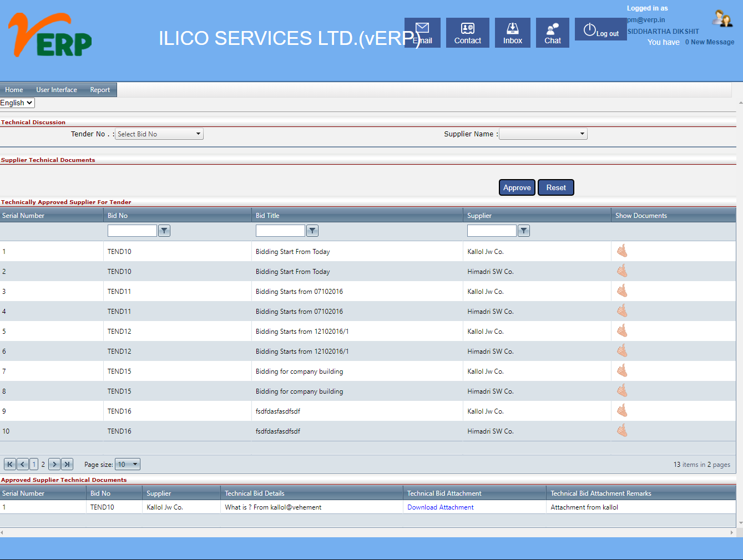The image size is (743, 560).
Task: Click the Supplier filter funnel icon
Action: [x=524, y=231]
